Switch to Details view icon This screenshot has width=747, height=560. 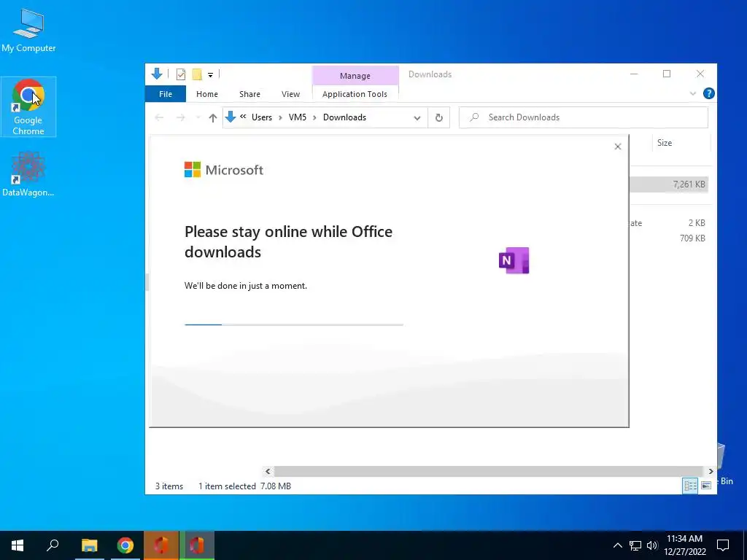(x=690, y=485)
